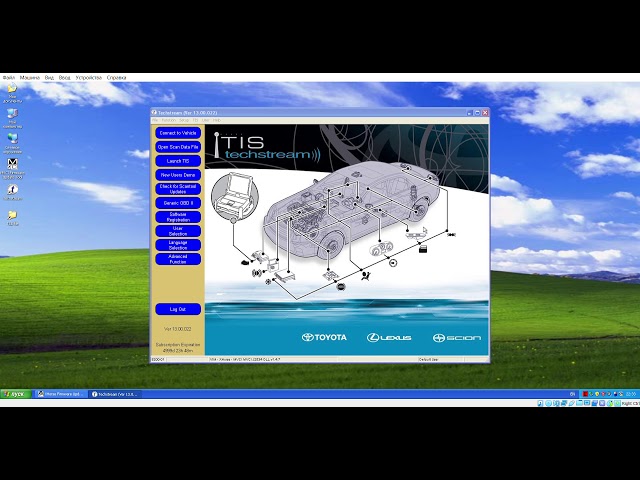
Task: Click the keyboard language indicator in tray
Action: (x=572, y=394)
